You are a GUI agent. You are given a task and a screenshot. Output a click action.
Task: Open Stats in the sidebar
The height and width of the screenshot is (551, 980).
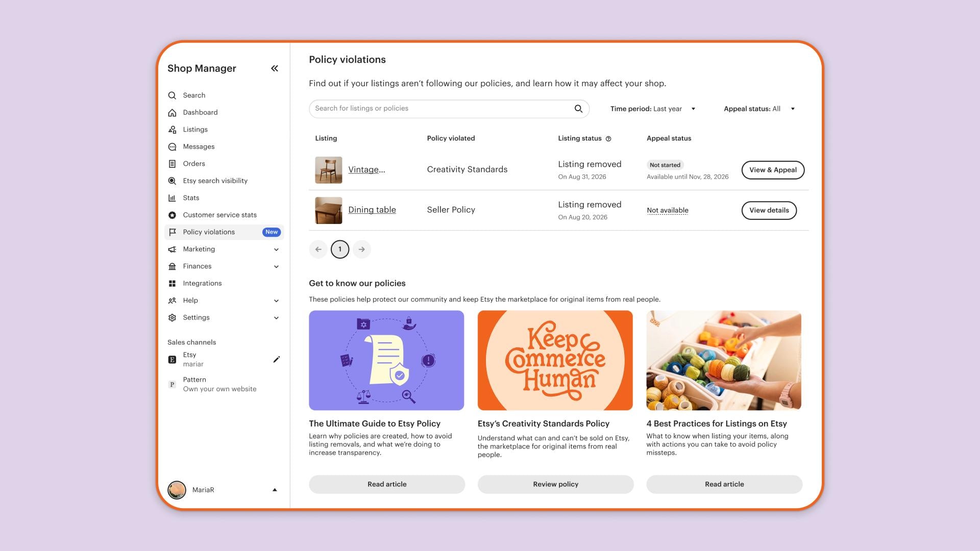click(x=191, y=198)
